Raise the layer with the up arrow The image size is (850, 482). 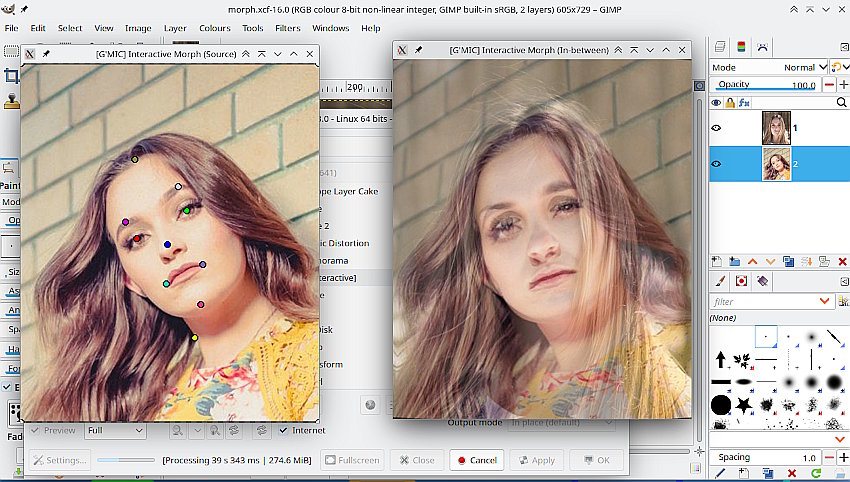click(753, 261)
